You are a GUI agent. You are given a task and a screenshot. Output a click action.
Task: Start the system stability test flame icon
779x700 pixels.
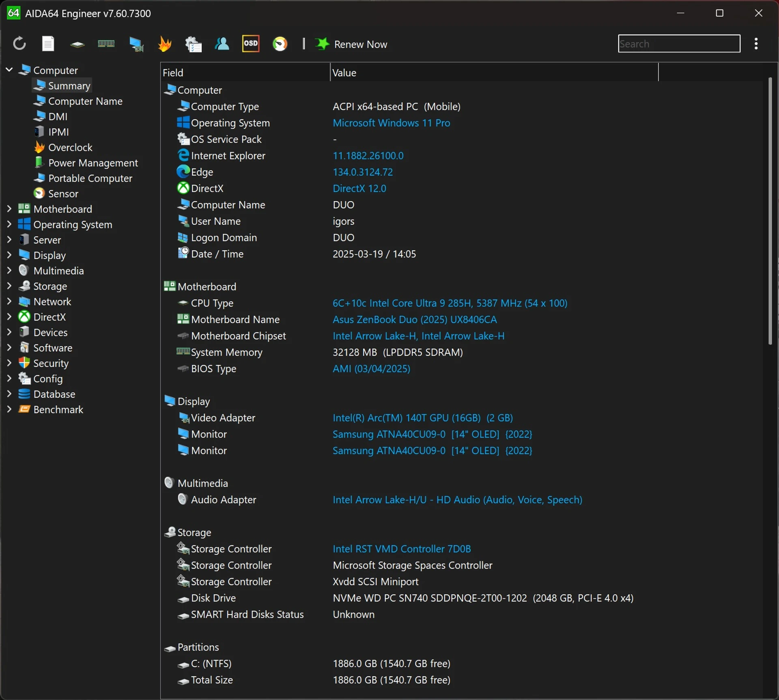[164, 44]
